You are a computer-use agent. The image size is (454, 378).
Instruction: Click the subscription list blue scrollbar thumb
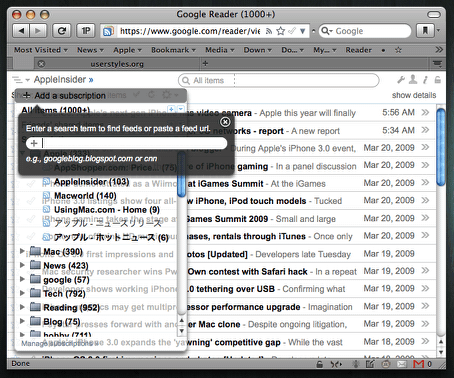181,174
